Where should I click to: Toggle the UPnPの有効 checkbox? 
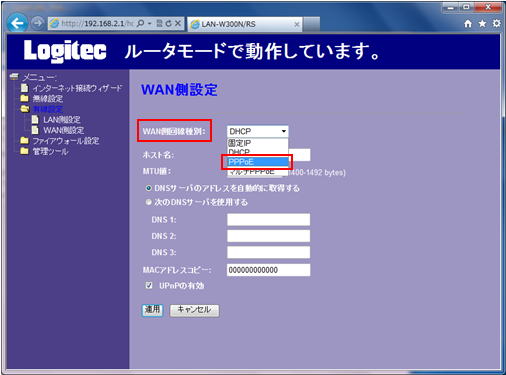tap(149, 285)
